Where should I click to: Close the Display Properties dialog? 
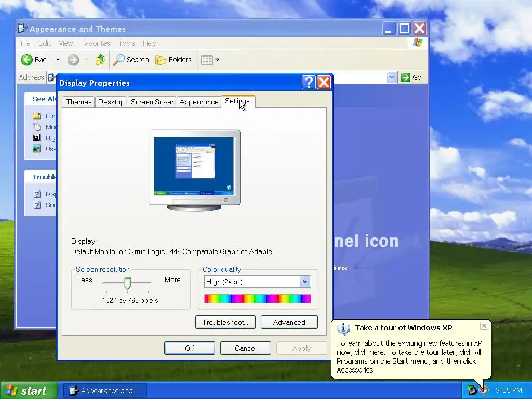click(324, 83)
